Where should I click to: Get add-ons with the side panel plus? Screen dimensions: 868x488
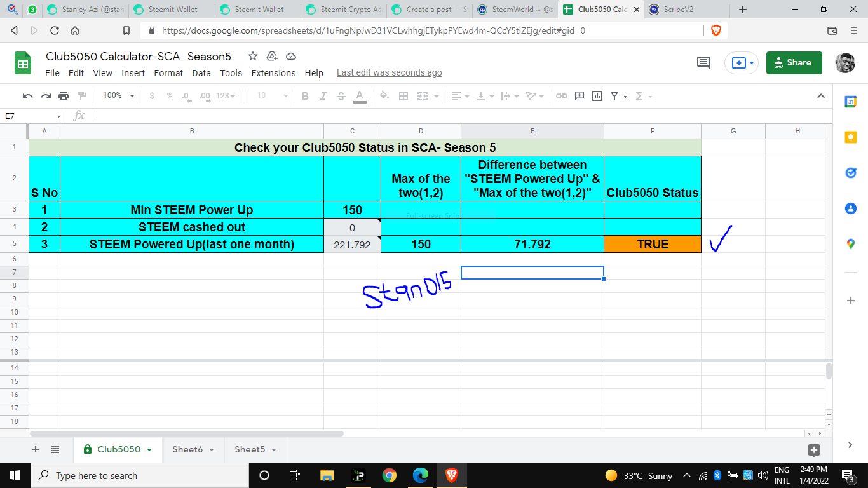pyautogui.click(x=851, y=301)
